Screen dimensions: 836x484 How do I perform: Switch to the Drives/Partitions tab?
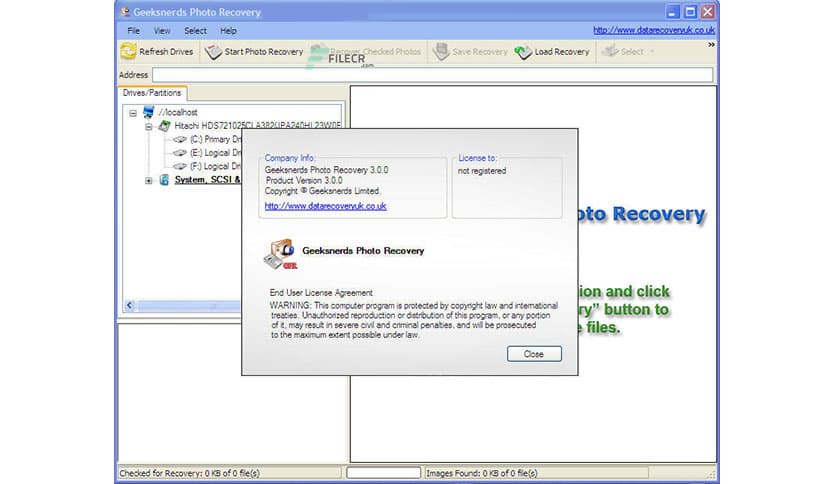pos(152,93)
